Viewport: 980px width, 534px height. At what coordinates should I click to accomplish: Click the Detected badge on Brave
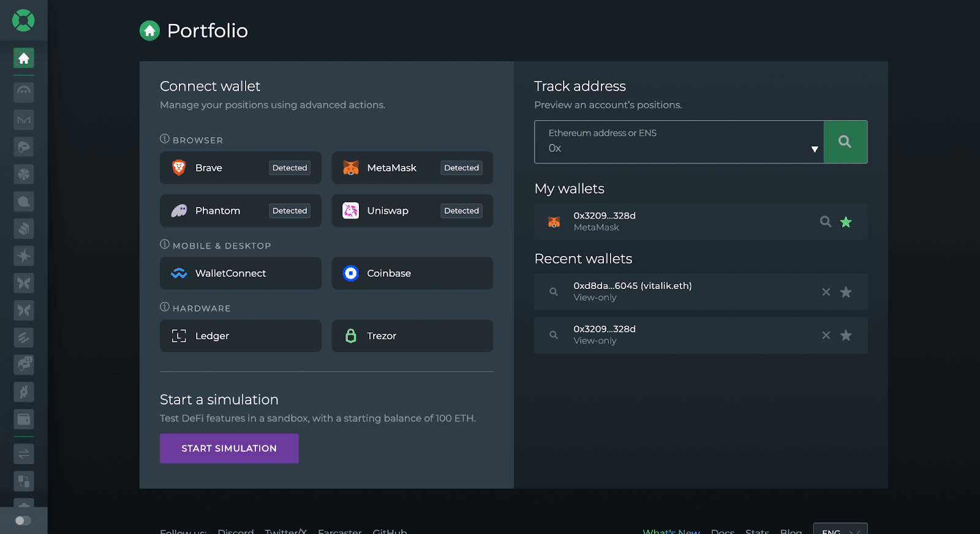point(290,168)
